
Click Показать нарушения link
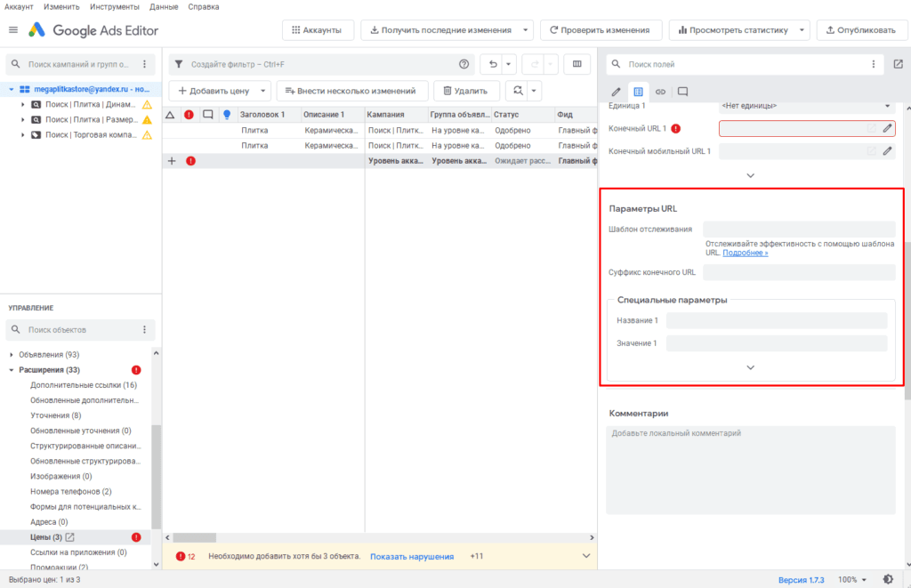[x=412, y=557]
